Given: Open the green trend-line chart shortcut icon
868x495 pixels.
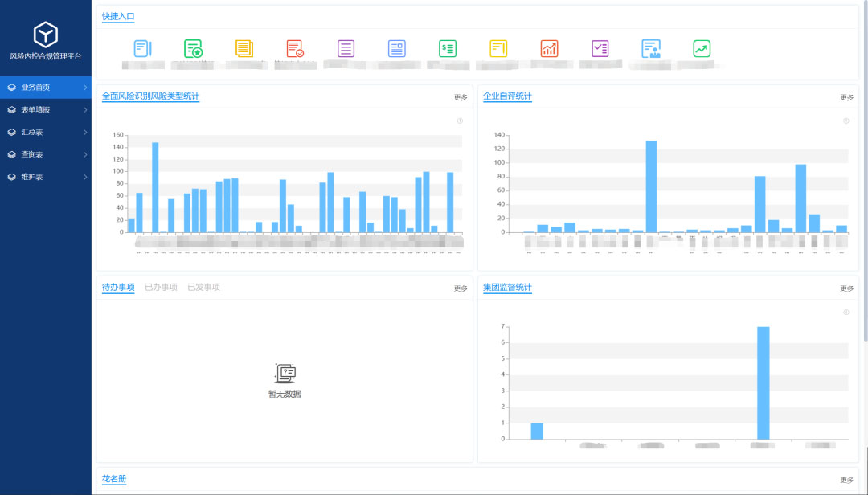Looking at the screenshot, I should (x=702, y=48).
